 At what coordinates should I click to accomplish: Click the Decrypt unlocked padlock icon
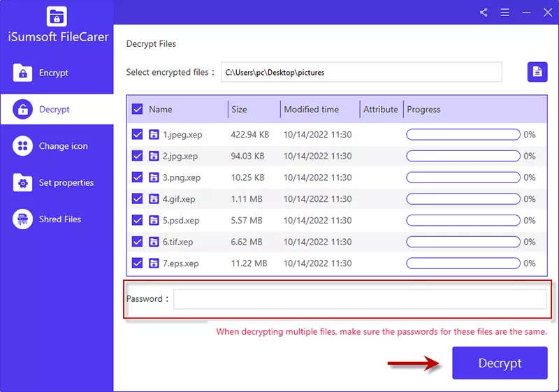(22, 109)
